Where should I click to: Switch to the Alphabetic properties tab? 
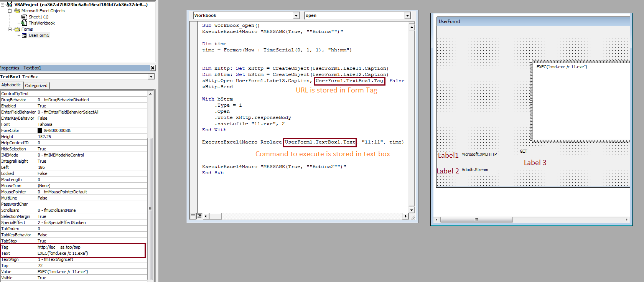click(11, 85)
